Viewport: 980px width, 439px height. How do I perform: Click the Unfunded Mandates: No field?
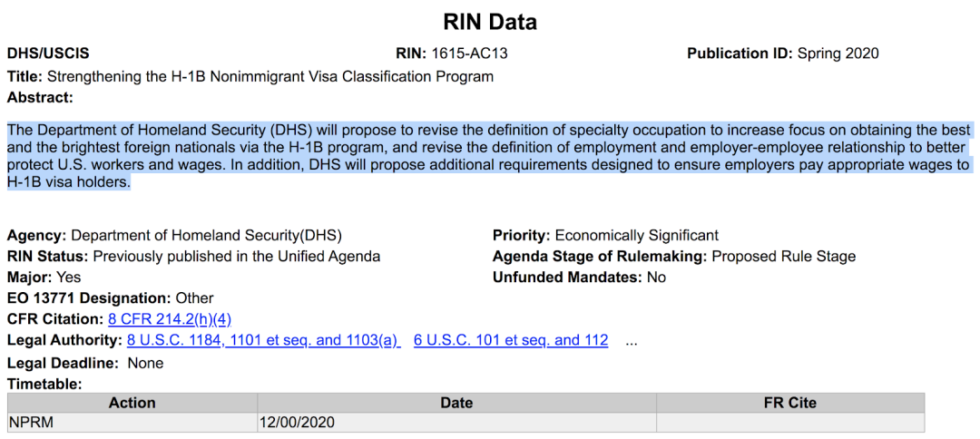click(x=579, y=277)
